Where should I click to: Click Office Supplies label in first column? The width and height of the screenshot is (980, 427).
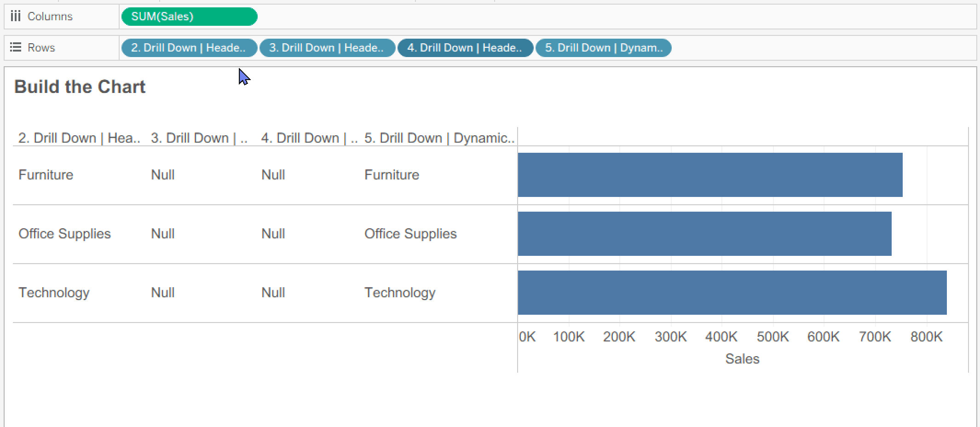point(64,234)
